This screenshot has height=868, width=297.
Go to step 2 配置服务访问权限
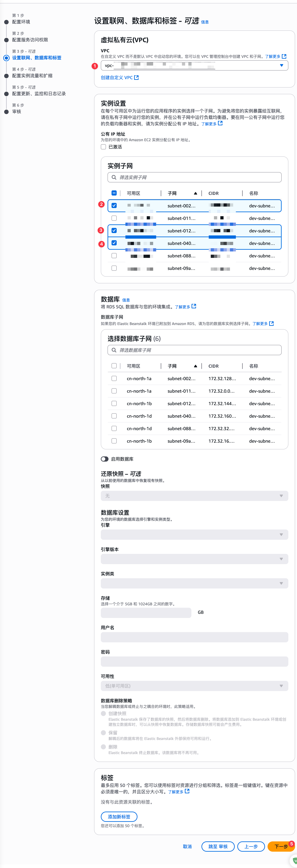tap(30, 40)
